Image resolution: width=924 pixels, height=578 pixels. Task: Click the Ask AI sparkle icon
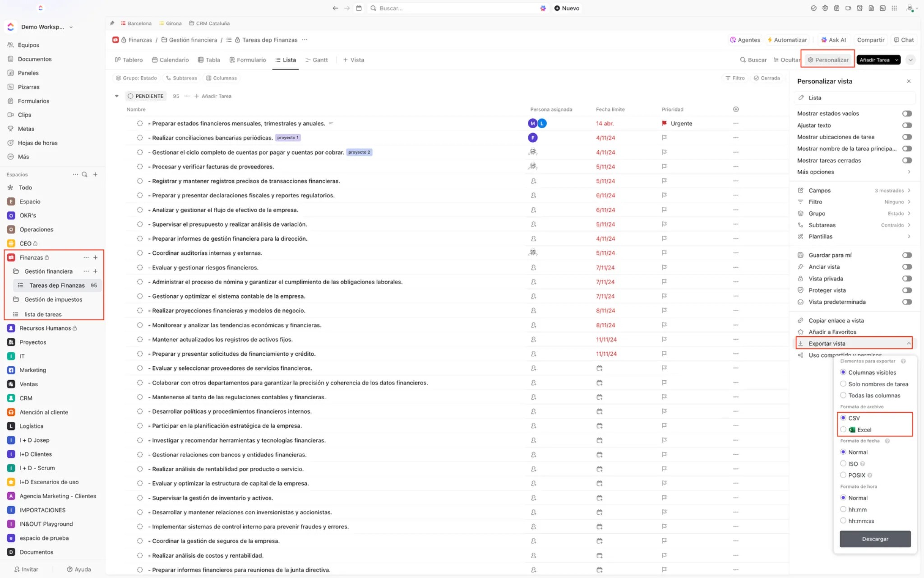point(824,40)
